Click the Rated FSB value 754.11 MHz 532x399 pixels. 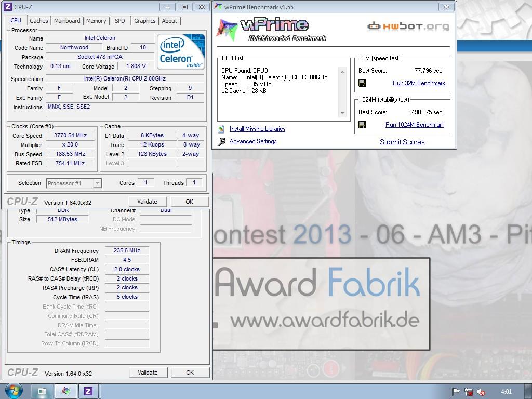70,163
